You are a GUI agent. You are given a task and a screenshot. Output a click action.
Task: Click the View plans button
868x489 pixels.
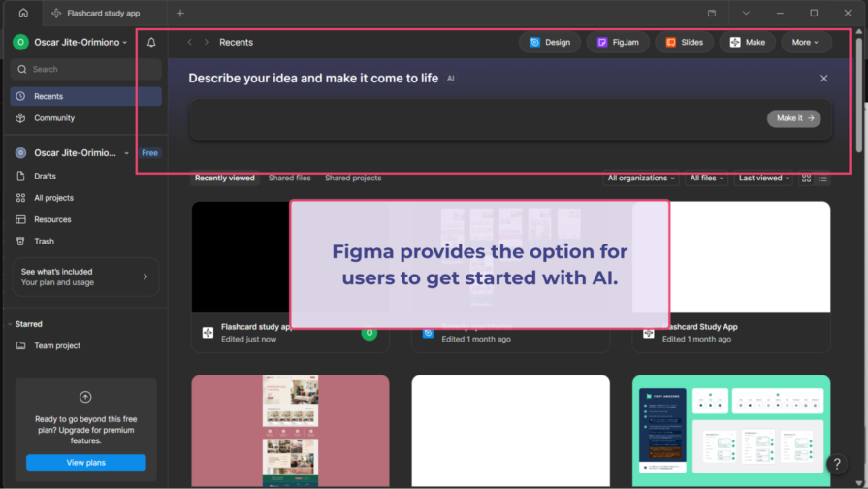click(85, 463)
